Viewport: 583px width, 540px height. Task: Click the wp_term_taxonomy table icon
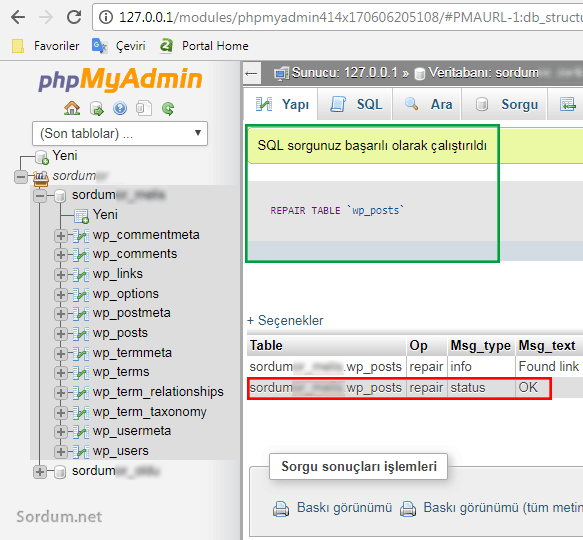81,412
